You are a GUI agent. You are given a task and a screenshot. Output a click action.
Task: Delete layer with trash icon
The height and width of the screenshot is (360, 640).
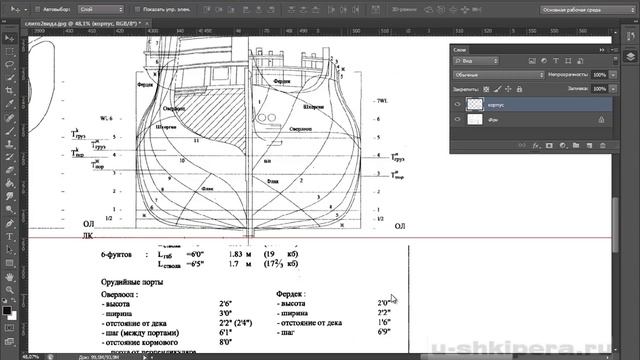(603, 145)
